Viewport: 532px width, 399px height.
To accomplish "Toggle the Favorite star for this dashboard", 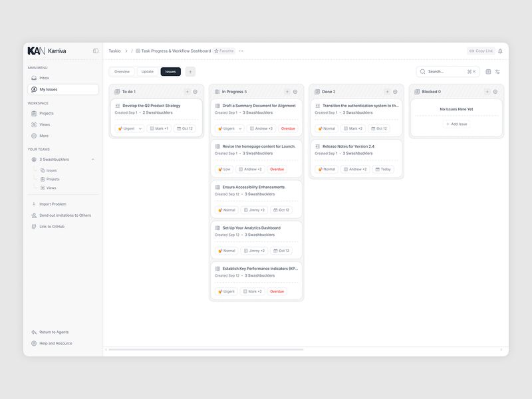I will (x=224, y=51).
